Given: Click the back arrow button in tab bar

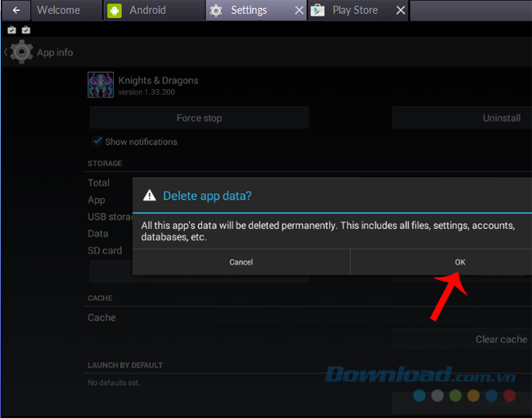Looking at the screenshot, I should point(16,10).
